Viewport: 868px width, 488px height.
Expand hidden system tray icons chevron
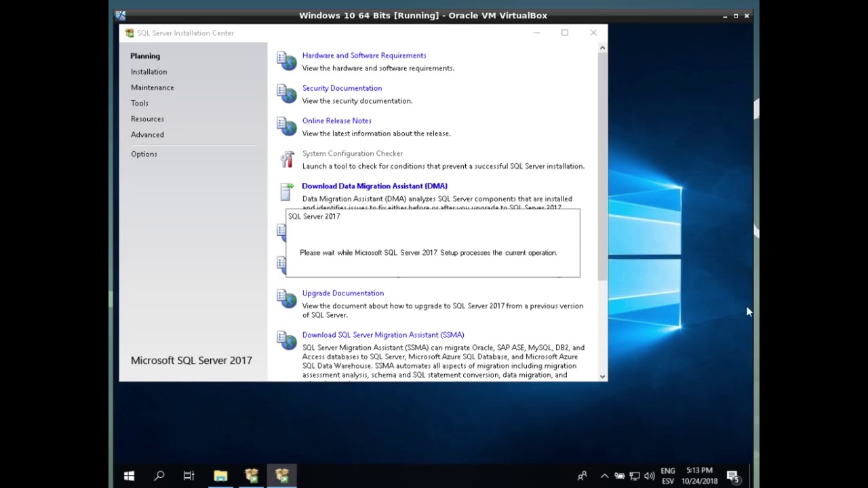[x=604, y=476]
